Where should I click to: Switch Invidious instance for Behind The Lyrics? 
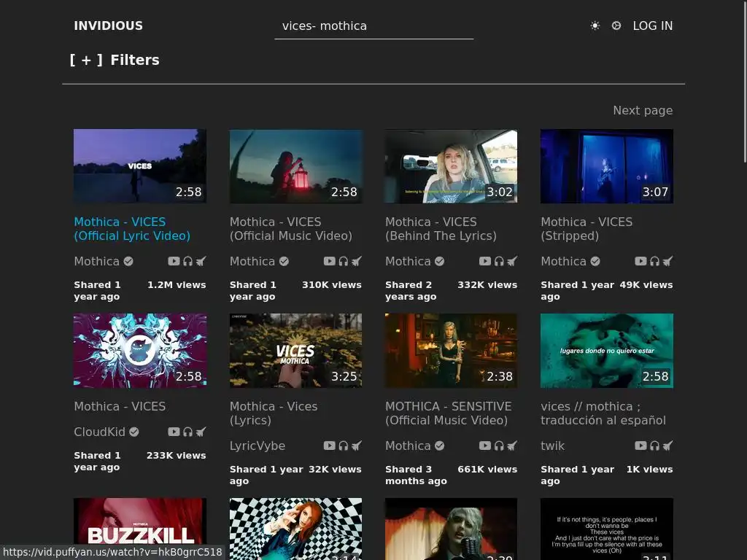point(512,261)
